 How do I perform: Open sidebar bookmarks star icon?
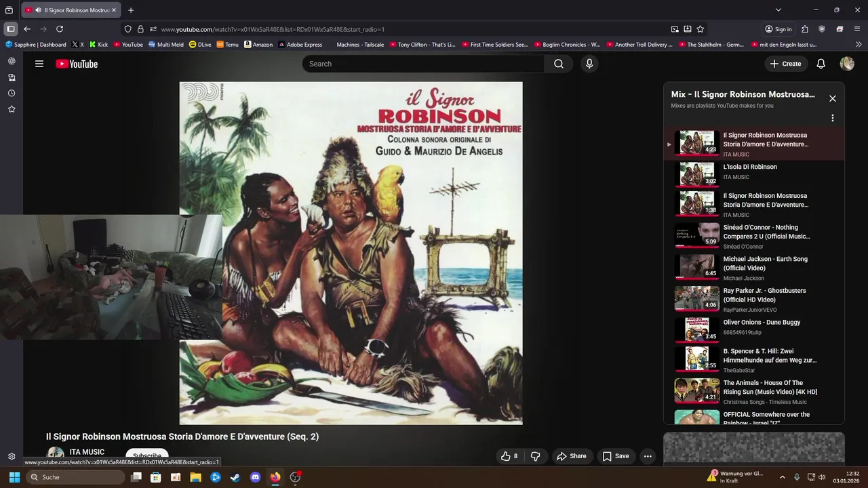[x=12, y=109]
